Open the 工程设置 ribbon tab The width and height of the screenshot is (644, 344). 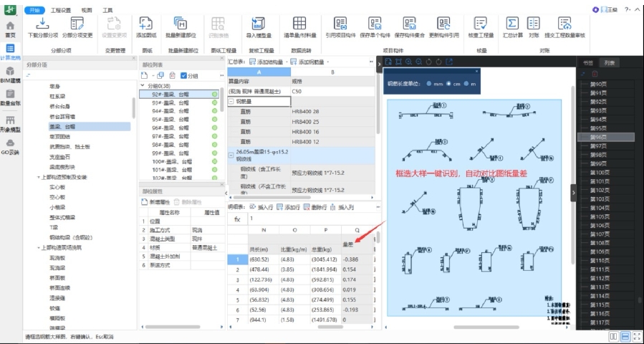pos(61,11)
